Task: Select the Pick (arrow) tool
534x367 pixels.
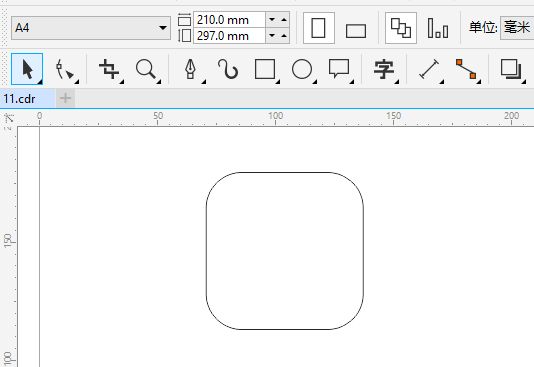Action: pos(27,69)
